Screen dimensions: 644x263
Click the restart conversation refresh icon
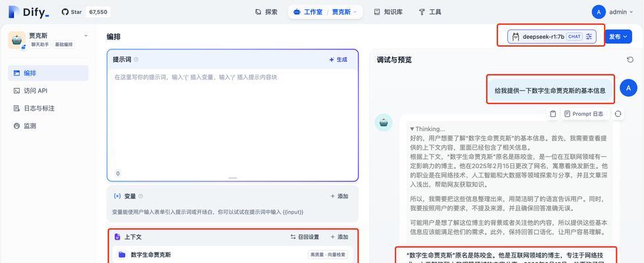click(x=630, y=60)
